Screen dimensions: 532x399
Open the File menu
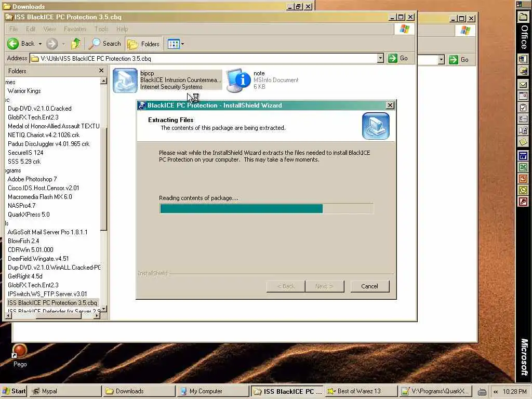coord(14,29)
